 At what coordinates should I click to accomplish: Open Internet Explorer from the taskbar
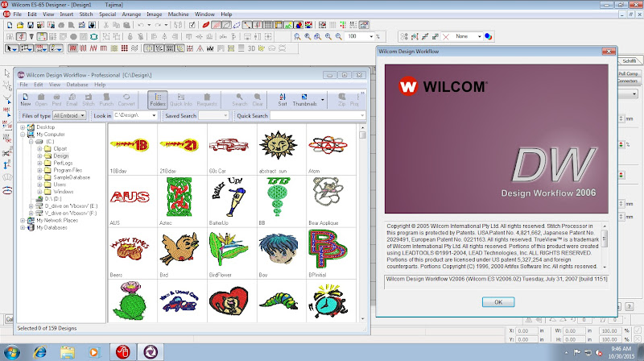(x=39, y=352)
